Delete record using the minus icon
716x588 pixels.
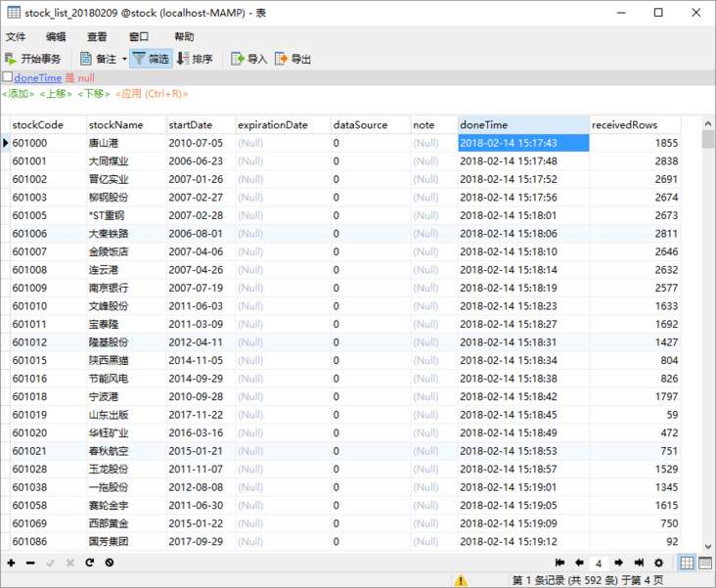(x=30, y=563)
